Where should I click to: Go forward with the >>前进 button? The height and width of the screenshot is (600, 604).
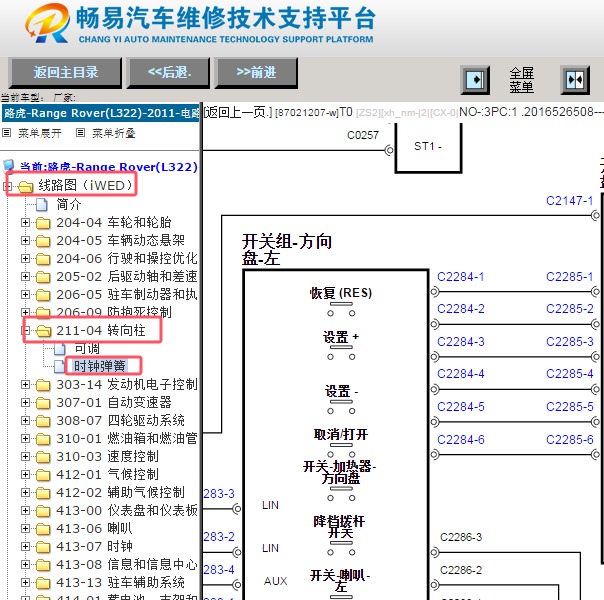256,72
